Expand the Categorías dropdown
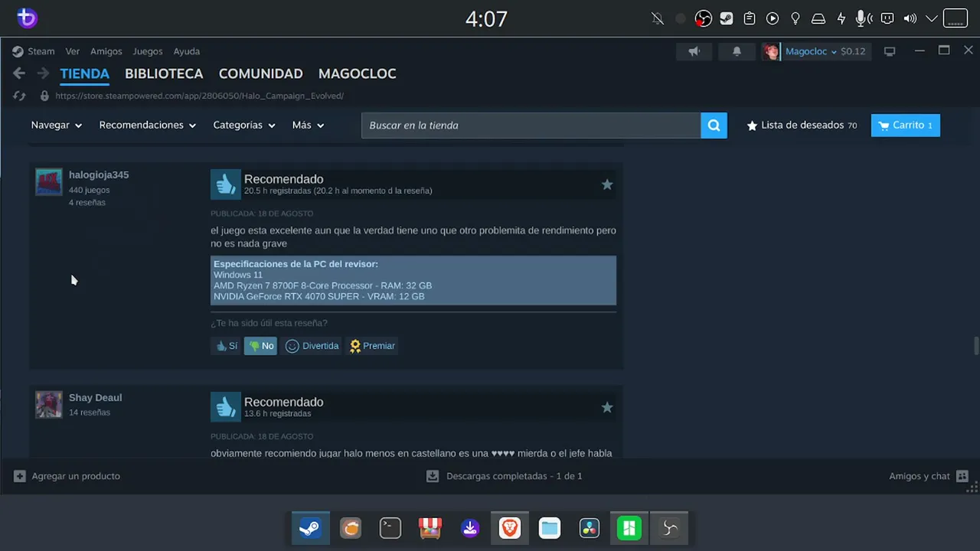The image size is (980, 551). 244,125
